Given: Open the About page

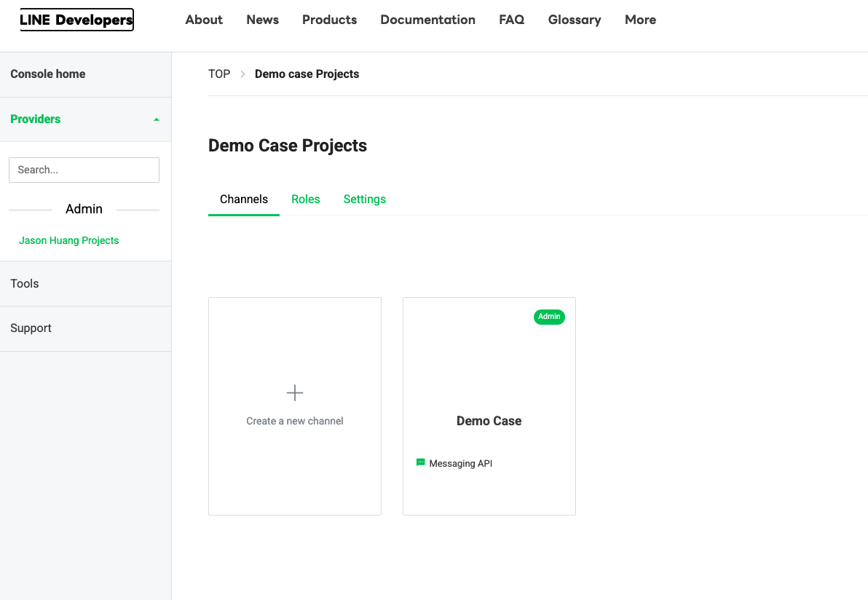Looking at the screenshot, I should [204, 20].
